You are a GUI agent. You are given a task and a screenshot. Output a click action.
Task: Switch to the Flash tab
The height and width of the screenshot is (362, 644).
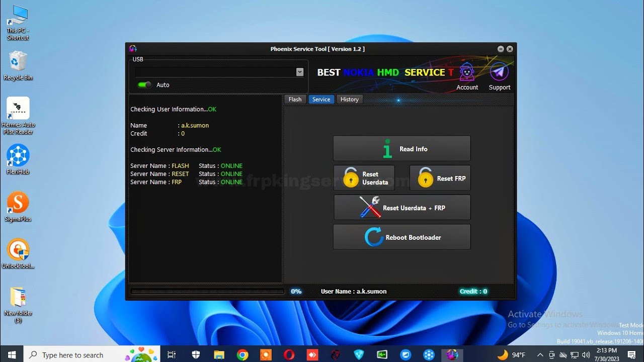(x=295, y=100)
